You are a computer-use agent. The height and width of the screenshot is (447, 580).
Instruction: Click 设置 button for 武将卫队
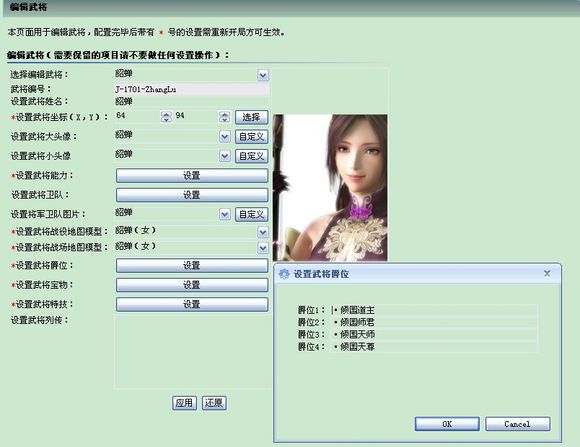(x=192, y=195)
